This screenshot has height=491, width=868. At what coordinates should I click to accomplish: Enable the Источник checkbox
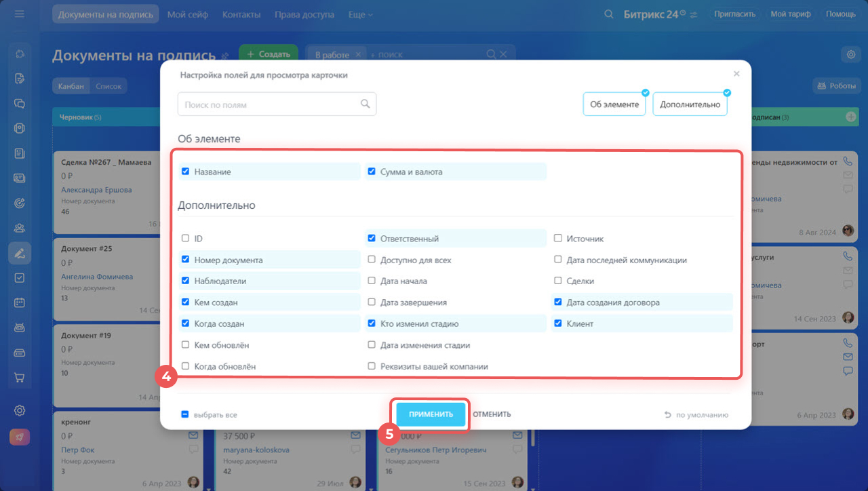tap(558, 239)
